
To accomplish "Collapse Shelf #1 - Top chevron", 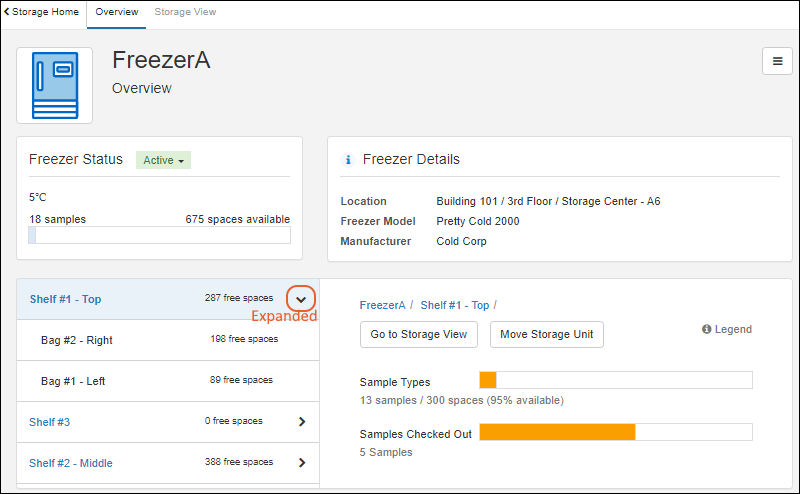I will (x=302, y=298).
